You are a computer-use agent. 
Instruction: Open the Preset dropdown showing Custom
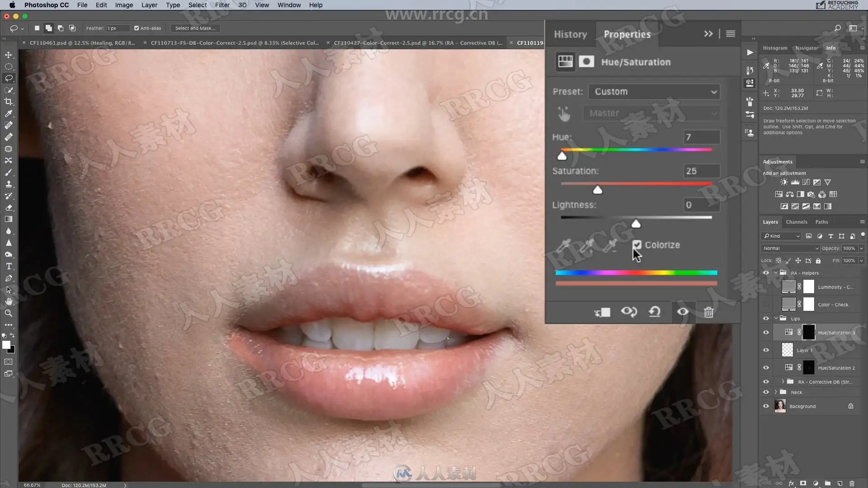[654, 92]
